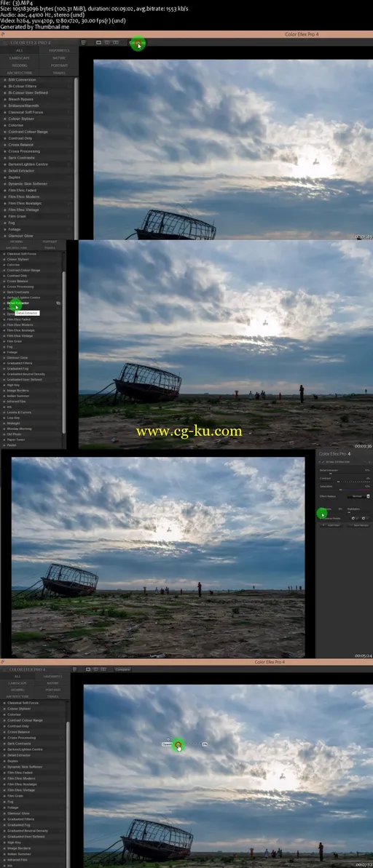Viewport: 373px width, 868px height.
Task: Toggle favourite star for Low Key
Action: tap(4, 418)
